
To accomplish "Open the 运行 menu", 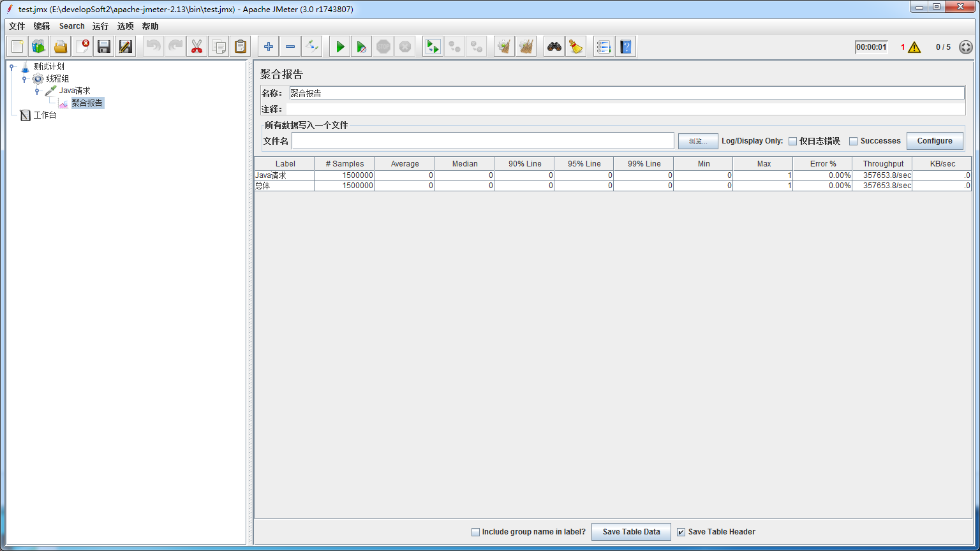I will (x=100, y=26).
